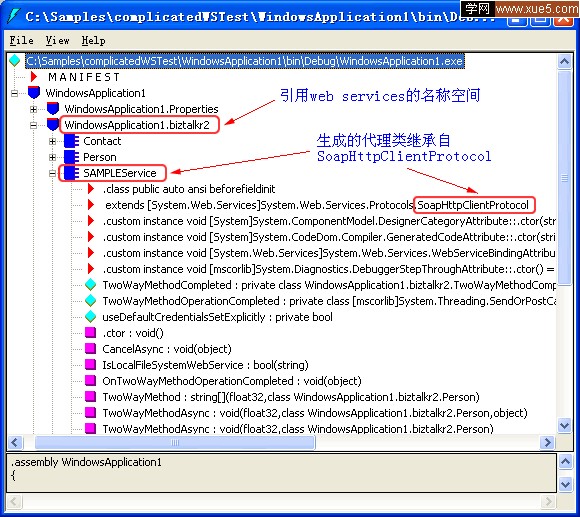580x517 pixels.
Task: Click the magenta icon of TwoWayMethod : string[]
Action: tap(91, 397)
